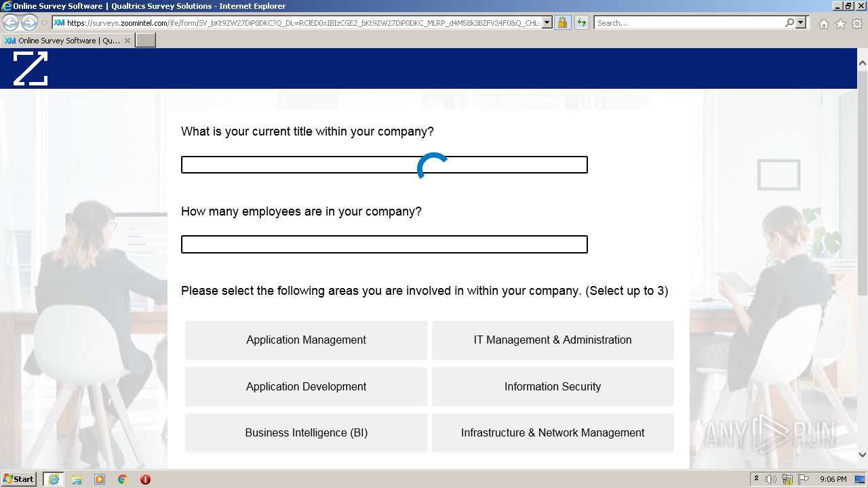868x488 pixels.
Task: Click the 9:06 PM clock
Action: 833,479
